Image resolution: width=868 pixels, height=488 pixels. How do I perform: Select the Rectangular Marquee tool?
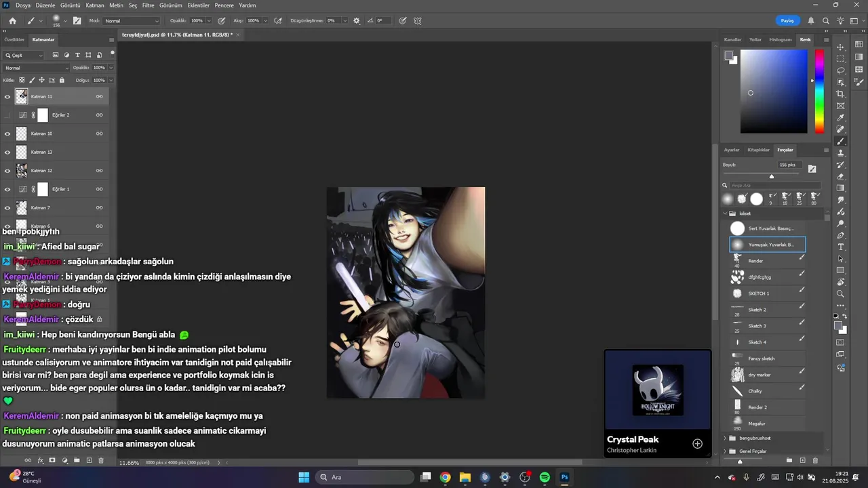841,58
